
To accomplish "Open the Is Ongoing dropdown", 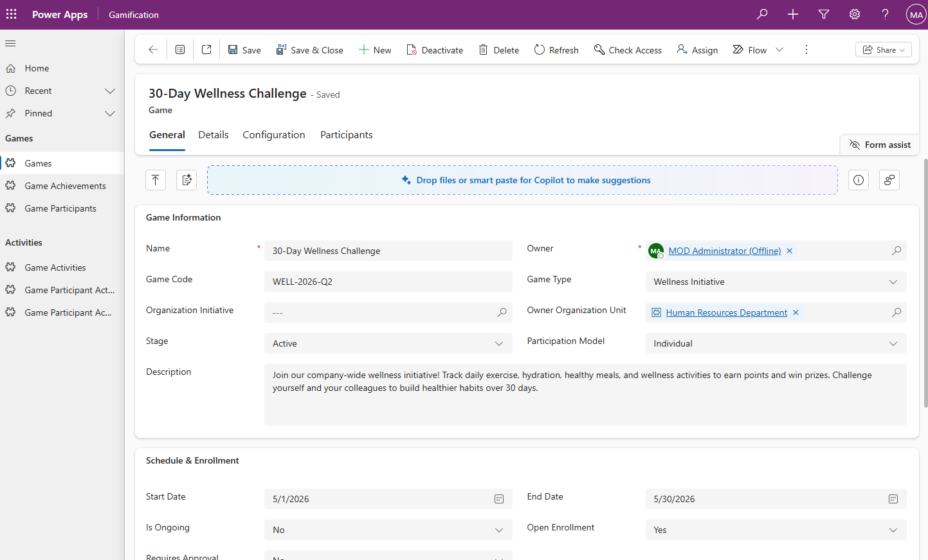I will [x=388, y=530].
